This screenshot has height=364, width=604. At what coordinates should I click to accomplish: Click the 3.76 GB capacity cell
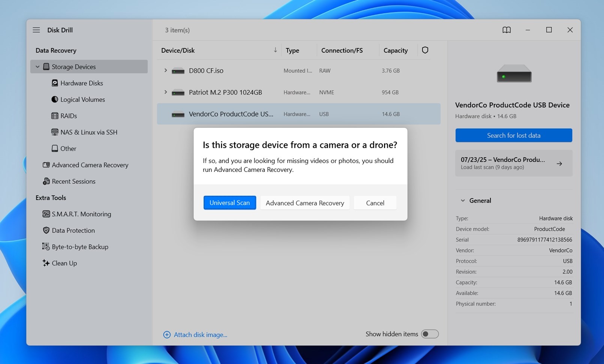390,70
